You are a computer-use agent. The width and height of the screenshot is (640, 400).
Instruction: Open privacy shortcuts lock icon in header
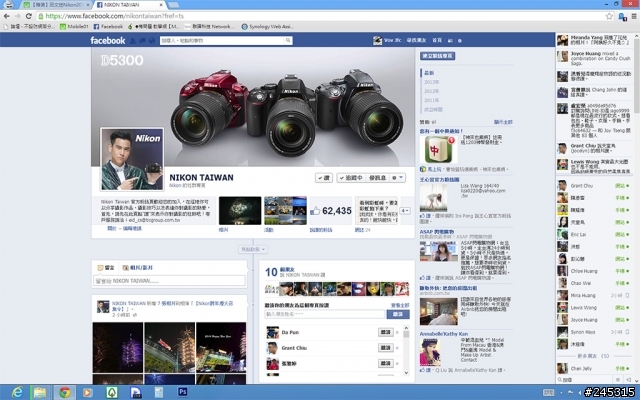[450, 40]
